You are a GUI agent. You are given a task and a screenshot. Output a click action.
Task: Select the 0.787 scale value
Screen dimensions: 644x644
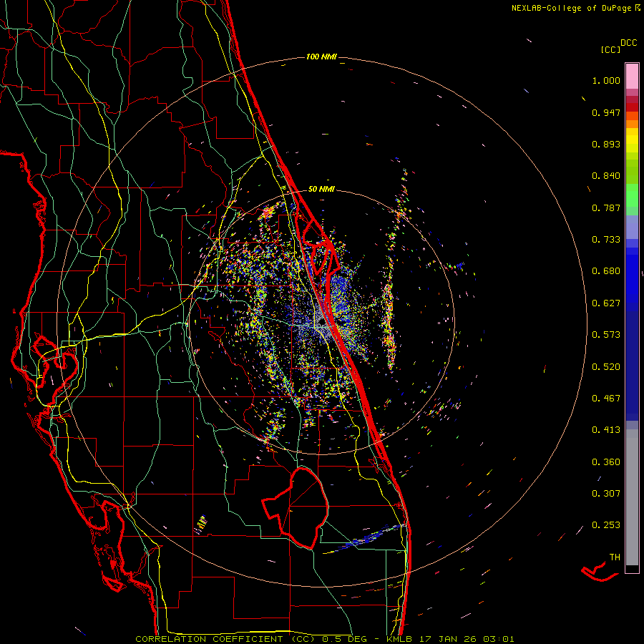point(606,208)
